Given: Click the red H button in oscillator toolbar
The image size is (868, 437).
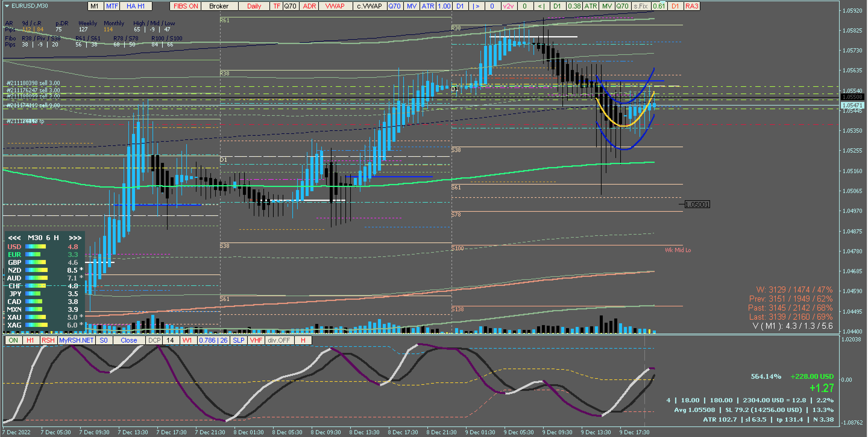Looking at the screenshot, I should click(303, 340).
